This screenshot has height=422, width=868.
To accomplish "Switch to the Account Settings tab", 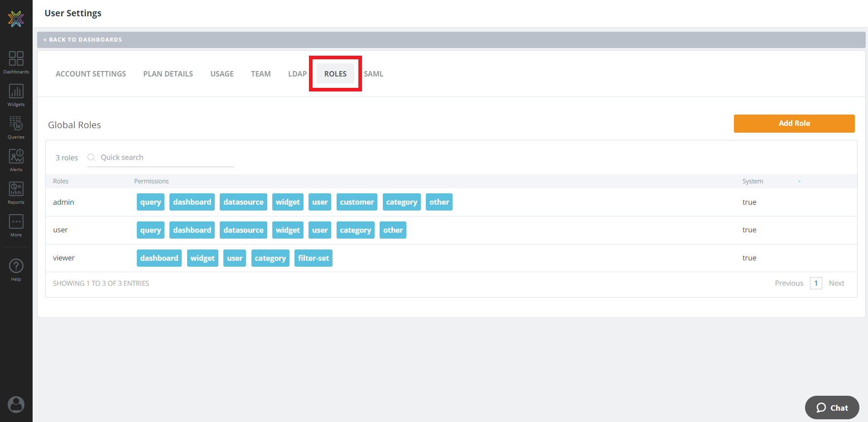I will (91, 74).
